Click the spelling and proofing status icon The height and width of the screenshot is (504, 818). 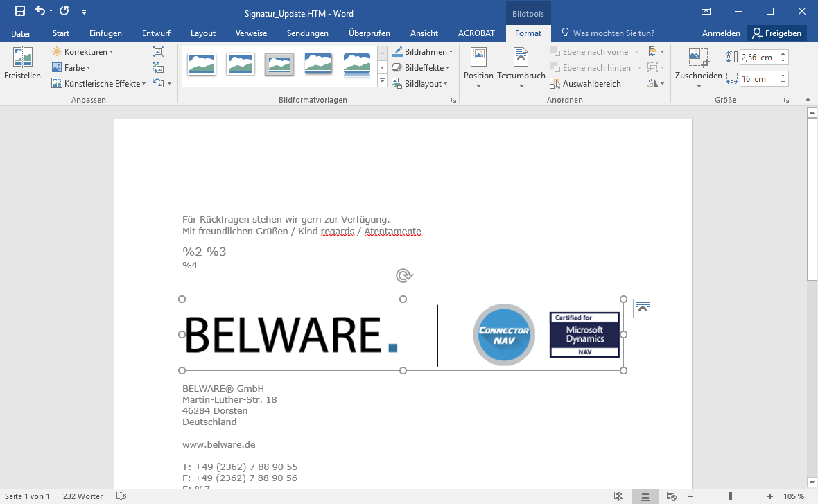coord(121,496)
